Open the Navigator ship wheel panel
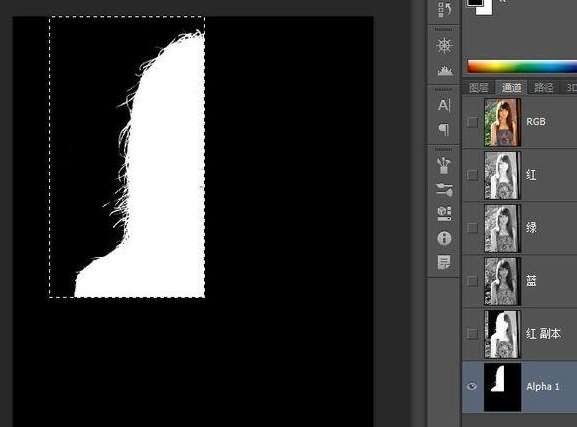This screenshot has height=427, width=577. (x=444, y=46)
